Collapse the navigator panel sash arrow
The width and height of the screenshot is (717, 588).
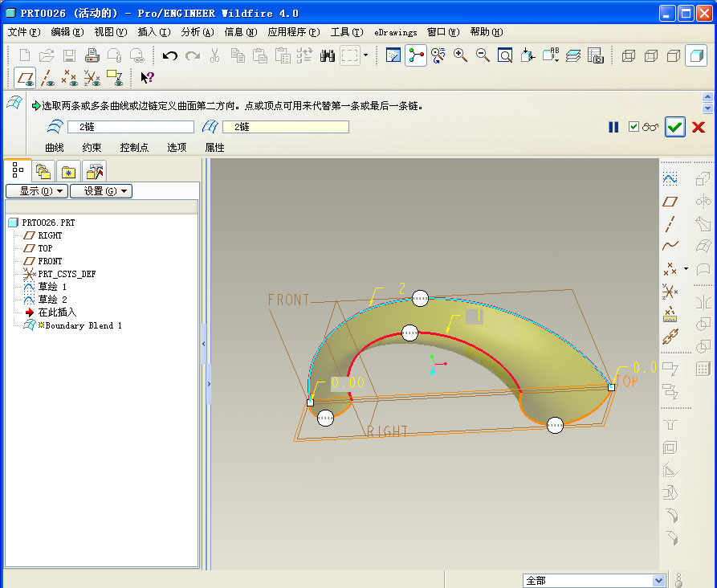[204, 343]
